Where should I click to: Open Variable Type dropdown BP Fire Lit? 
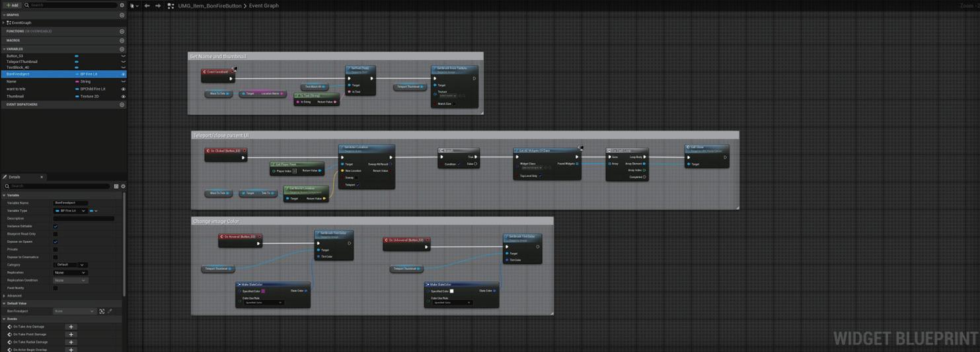(x=70, y=210)
